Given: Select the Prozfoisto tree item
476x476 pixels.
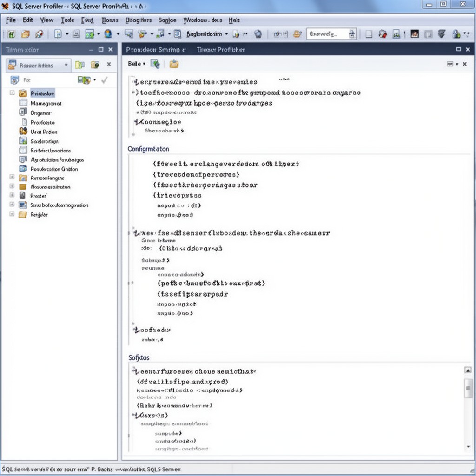Looking at the screenshot, I should click(42, 122).
